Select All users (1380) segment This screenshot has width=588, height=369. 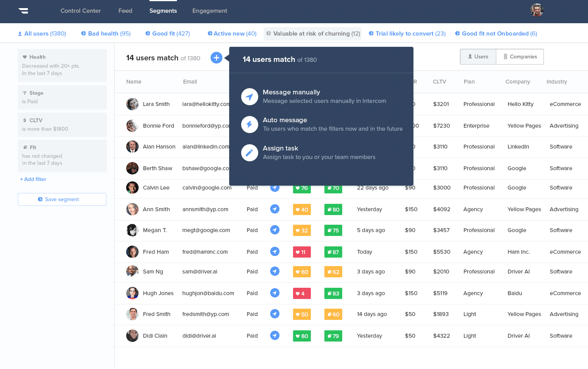tap(42, 34)
